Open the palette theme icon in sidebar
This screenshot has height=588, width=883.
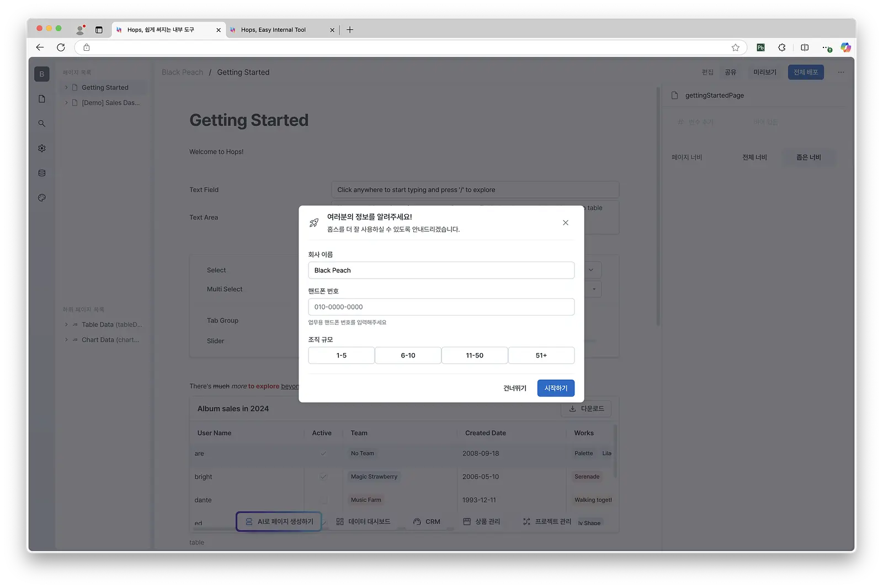click(41, 197)
